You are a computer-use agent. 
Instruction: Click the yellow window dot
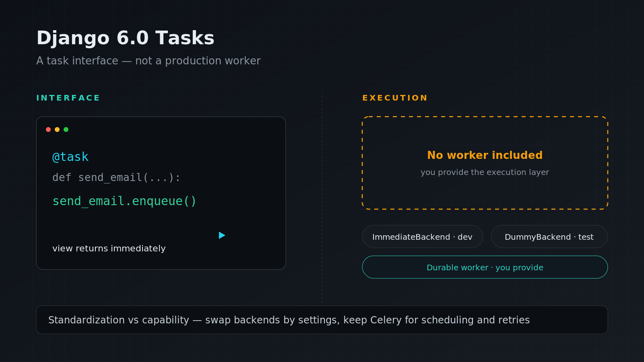pyautogui.click(x=57, y=130)
